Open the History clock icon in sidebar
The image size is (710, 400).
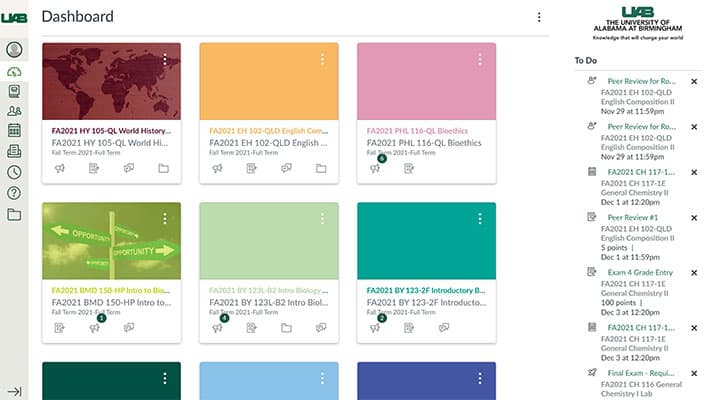(x=14, y=172)
